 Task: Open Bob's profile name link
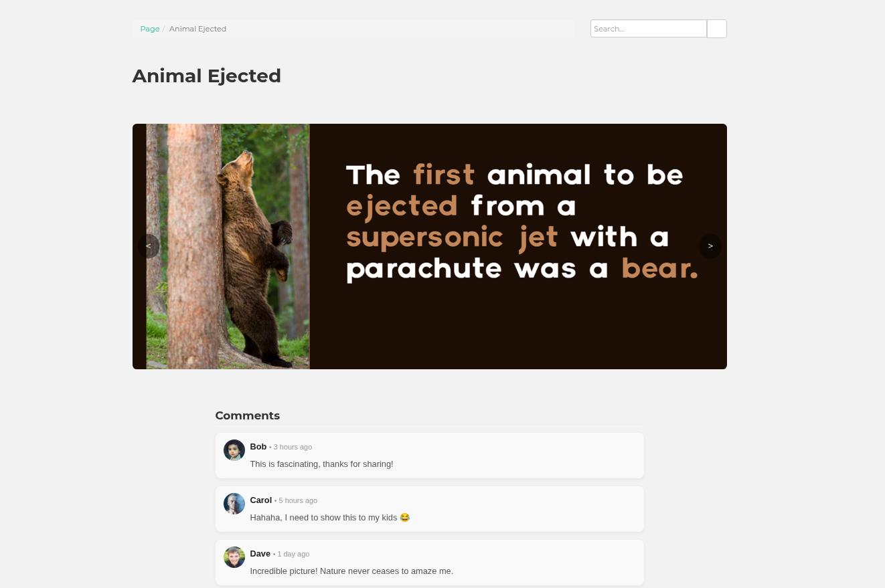[x=258, y=446]
